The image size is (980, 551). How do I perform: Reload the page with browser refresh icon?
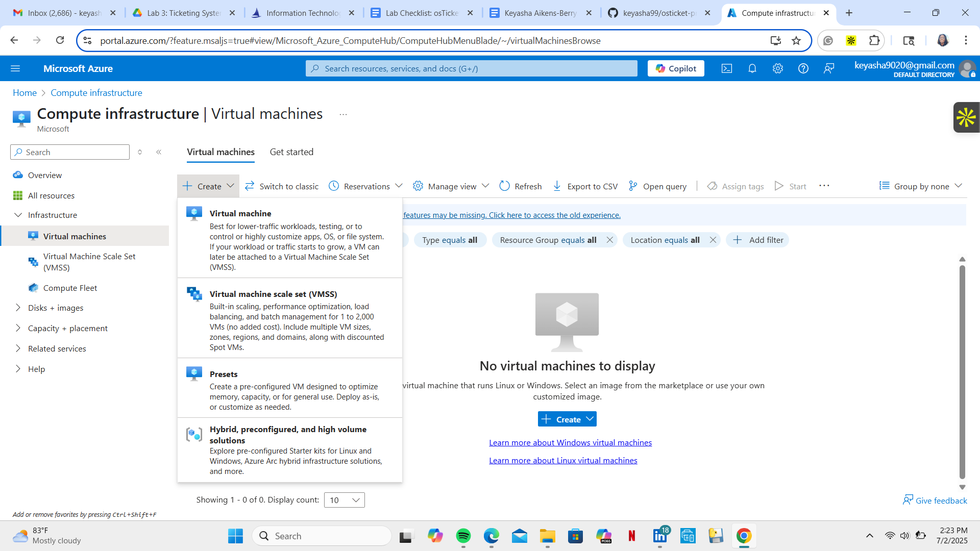point(60,40)
